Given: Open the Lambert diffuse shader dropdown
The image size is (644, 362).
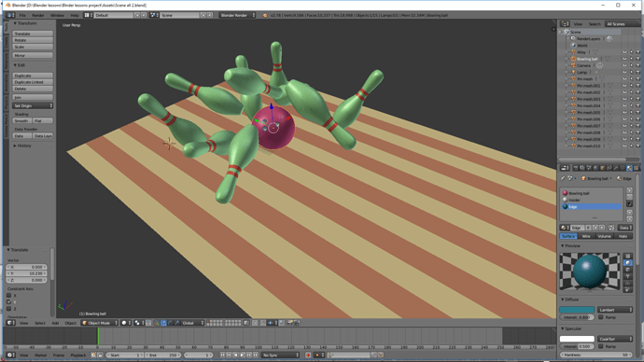Looking at the screenshot, I should point(615,310).
